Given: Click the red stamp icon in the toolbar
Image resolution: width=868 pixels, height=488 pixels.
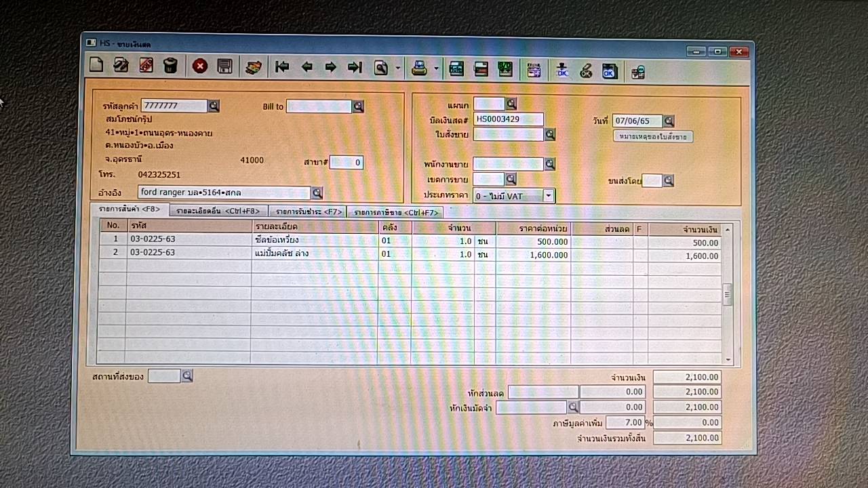Looking at the screenshot, I should 146,66.
